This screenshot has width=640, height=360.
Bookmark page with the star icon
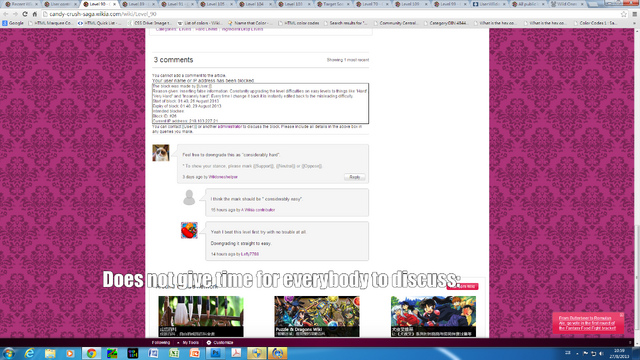coord(624,14)
